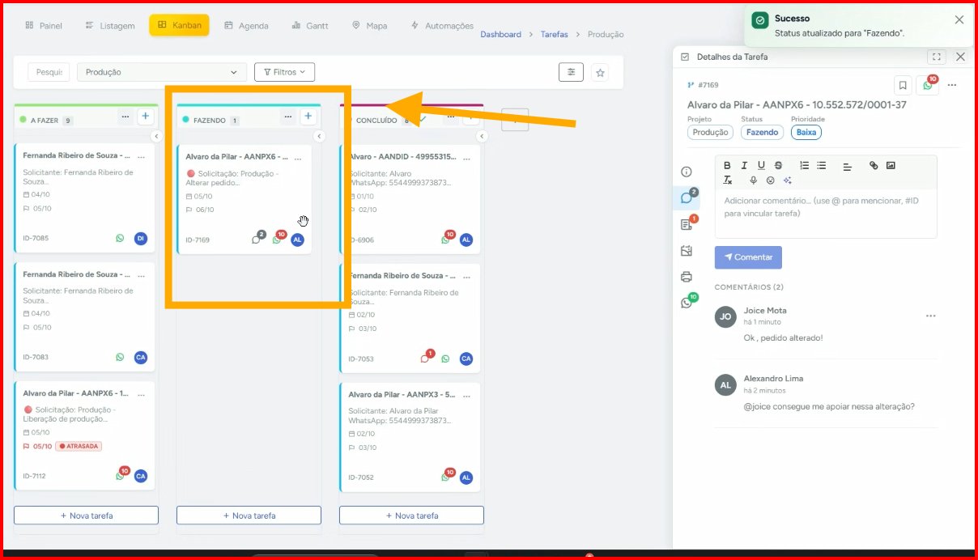Add a task to A Fazer with plus
Viewport: 978px width, 560px height.
coord(145,117)
